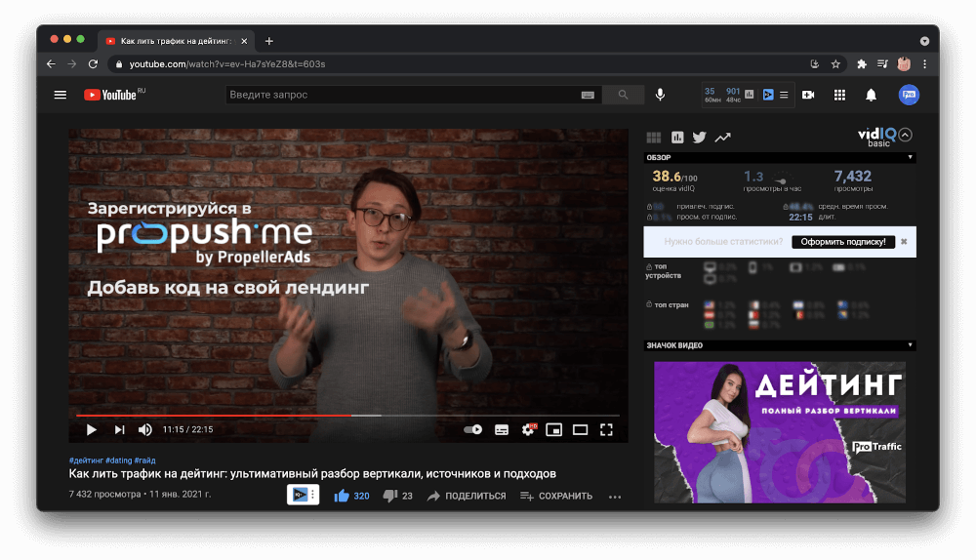Dislike the video with thumbs down
This screenshot has width=976, height=560.
390,496
